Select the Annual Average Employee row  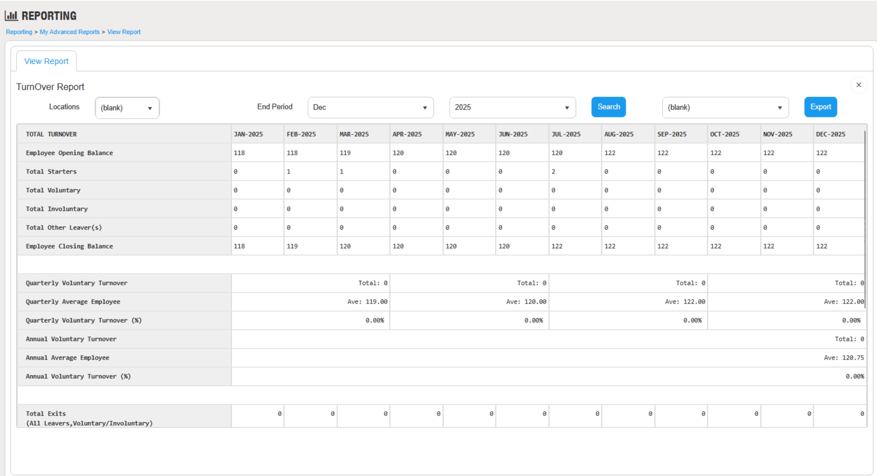coord(67,358)
